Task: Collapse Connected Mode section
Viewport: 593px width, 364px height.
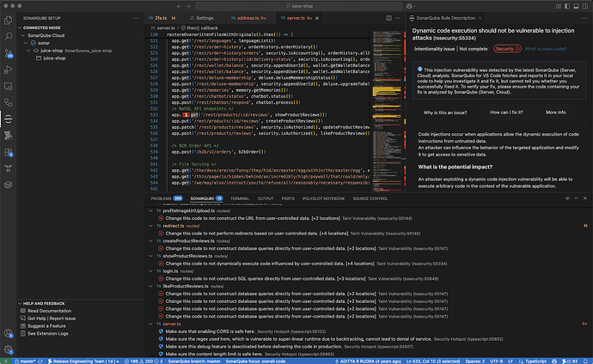Action: tap(20, 28)
